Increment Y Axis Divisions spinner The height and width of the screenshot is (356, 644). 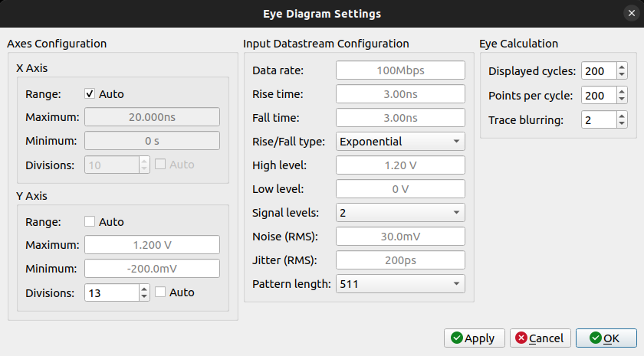pyautogui.click(x=144, y=289)
